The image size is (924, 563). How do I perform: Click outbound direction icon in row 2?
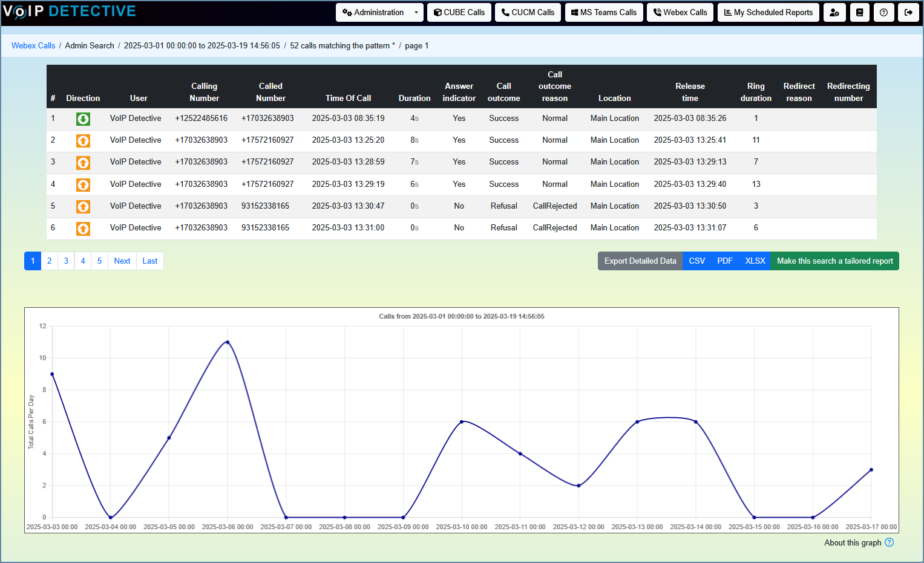pyautogui.click(x=83, y=140)
